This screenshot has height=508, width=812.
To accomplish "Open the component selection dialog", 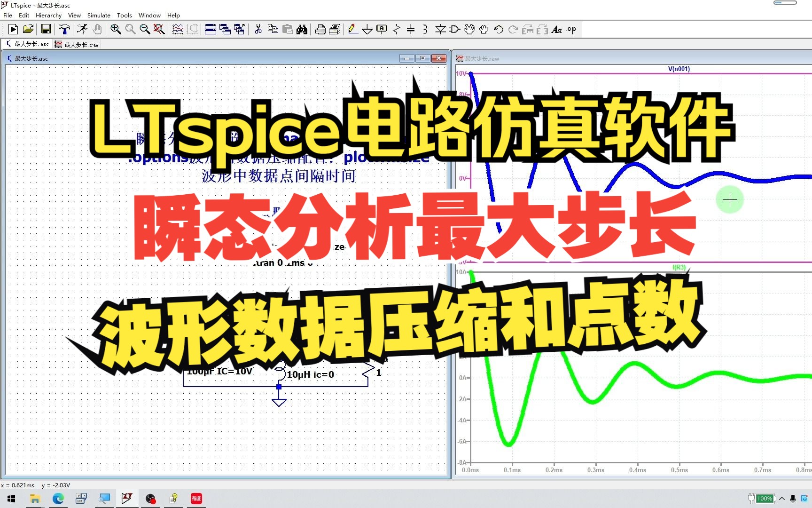I will (x=453, y=29).
